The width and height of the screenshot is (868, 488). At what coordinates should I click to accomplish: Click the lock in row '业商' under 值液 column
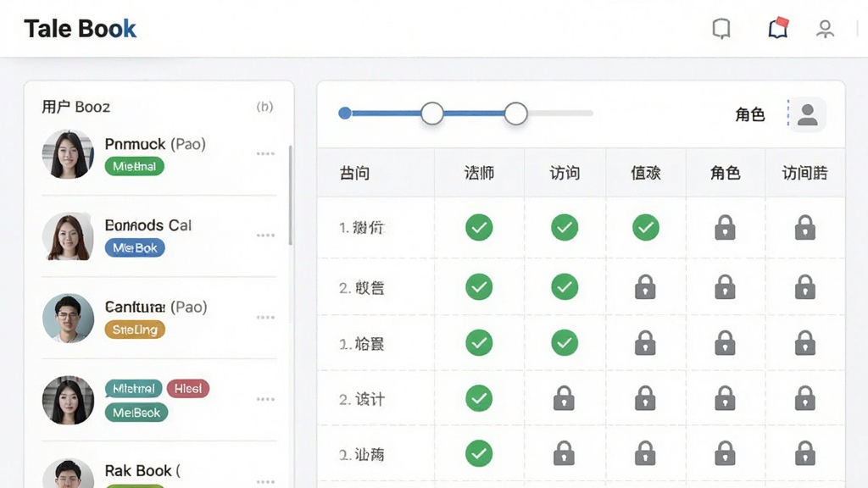645,453
